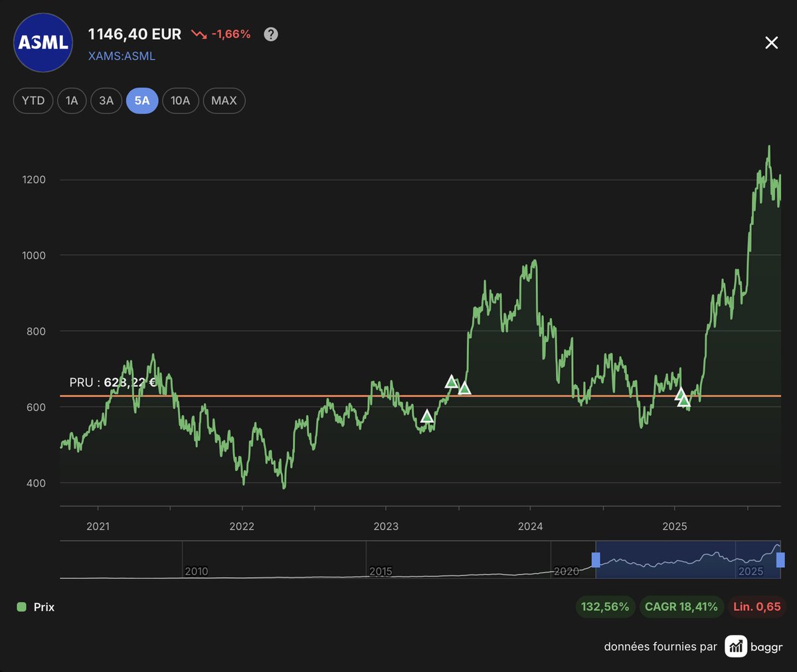Click the mid-2023 purchase marker left of the price jump

pos(451,382)
